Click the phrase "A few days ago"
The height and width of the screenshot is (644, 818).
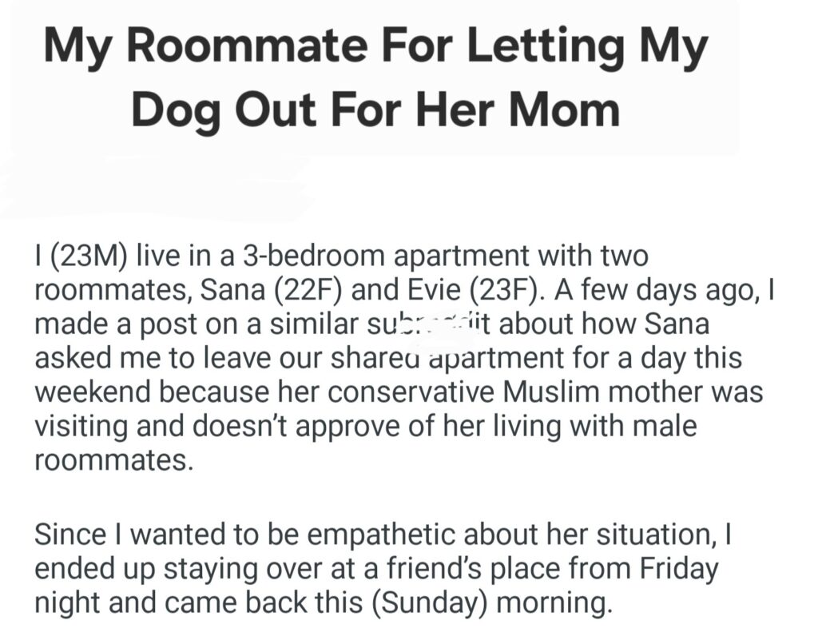pyautogui.click(x=654, y=291)
